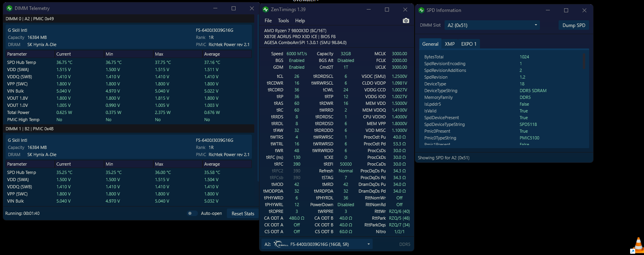Click the ZenTimings title bar app icon
Viewport: 644px width, 255px height.
(266, 10)
